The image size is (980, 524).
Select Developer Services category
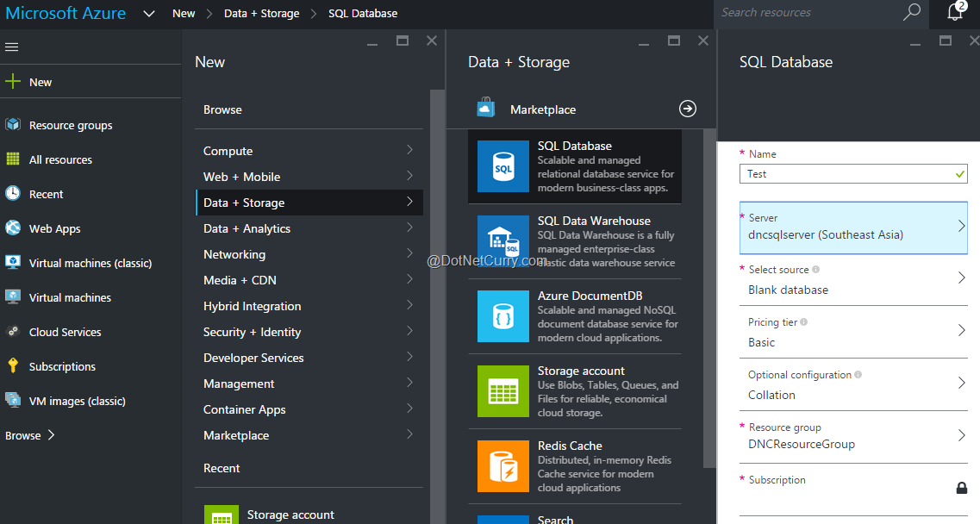click(309, 358)
